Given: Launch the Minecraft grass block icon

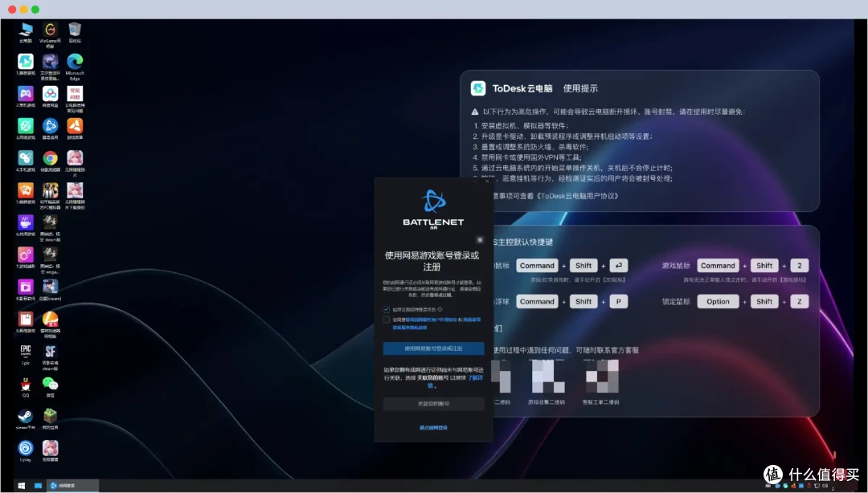Looking at the screenshot, I should (x=50, y=416).
